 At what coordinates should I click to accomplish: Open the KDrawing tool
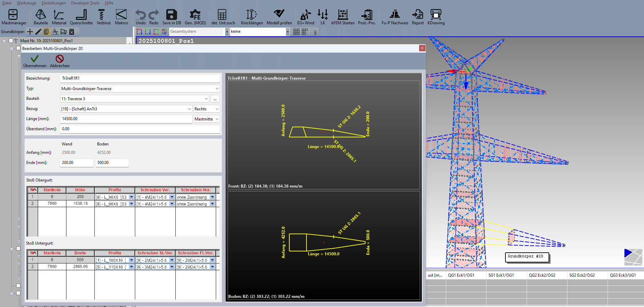click(x=436, y=17)
